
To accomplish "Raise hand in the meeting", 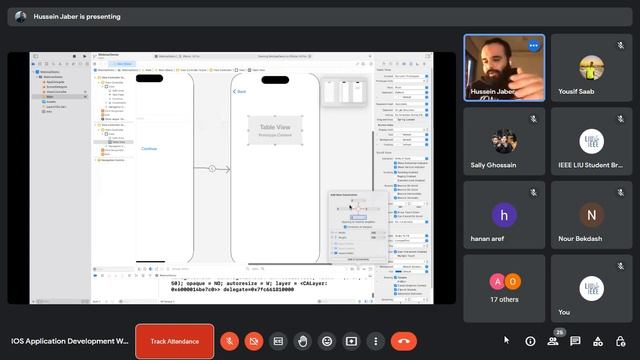I will pos(302,341).
